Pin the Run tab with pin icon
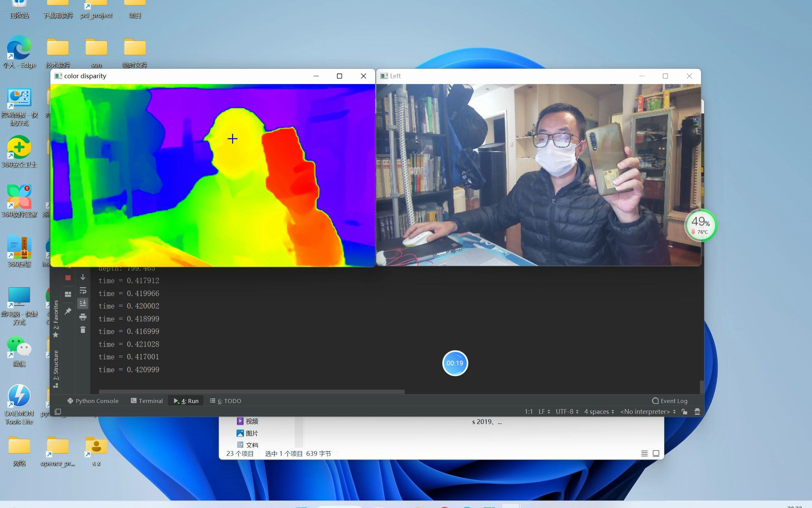This screenshot has width=812, height=508. tap(68, 311)
